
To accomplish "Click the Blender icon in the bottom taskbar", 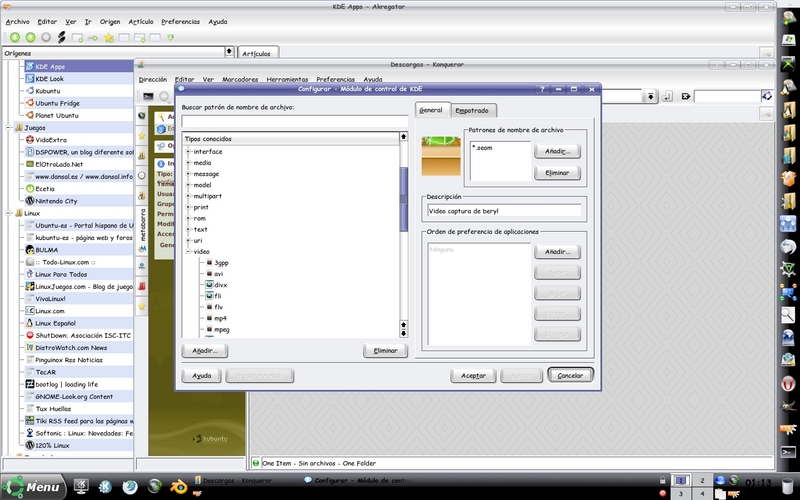I will (179, 486).
